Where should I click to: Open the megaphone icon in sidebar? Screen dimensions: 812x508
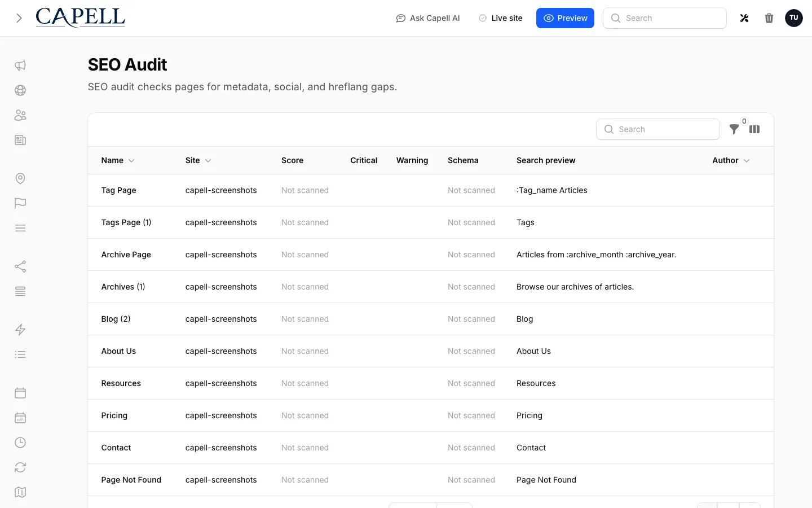point(20,65)
